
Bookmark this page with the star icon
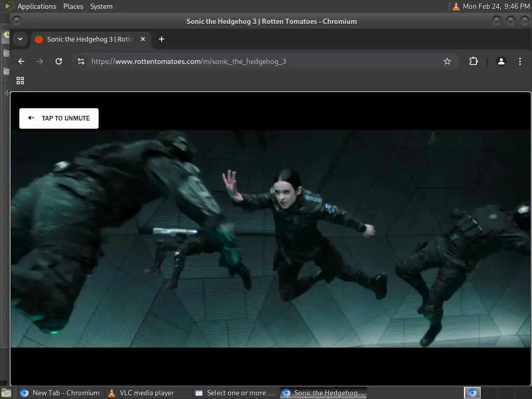tap(447, 61)
